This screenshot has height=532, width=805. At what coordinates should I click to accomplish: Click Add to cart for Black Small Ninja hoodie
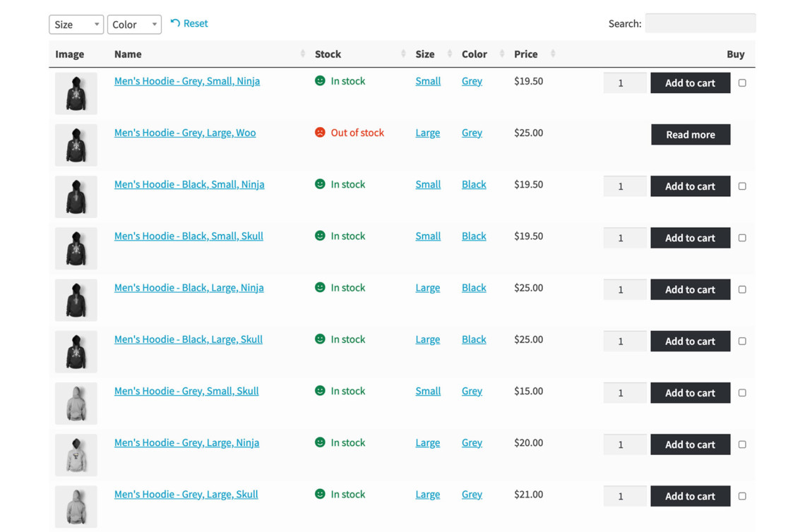click(690, 186)
